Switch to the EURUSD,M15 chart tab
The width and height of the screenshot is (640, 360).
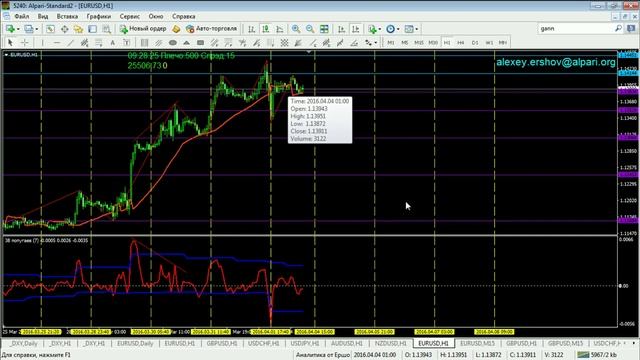477,343
